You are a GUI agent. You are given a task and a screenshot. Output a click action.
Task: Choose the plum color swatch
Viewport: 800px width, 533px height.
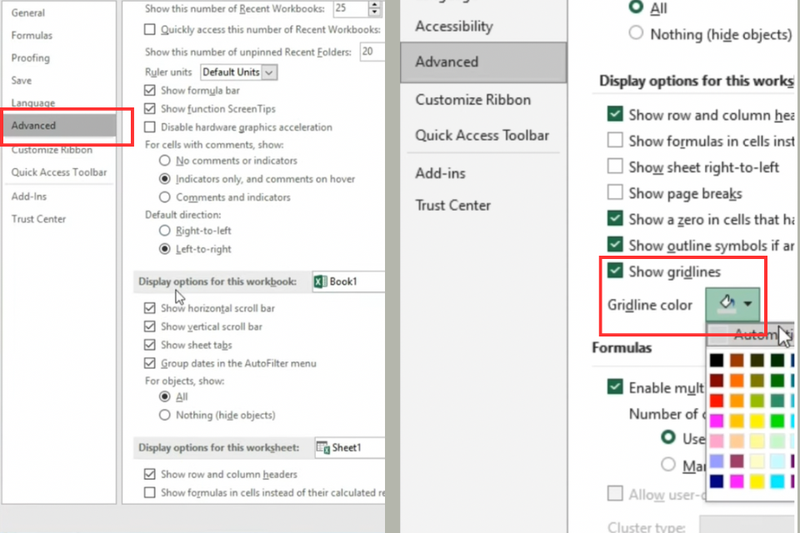coord(737,461)
